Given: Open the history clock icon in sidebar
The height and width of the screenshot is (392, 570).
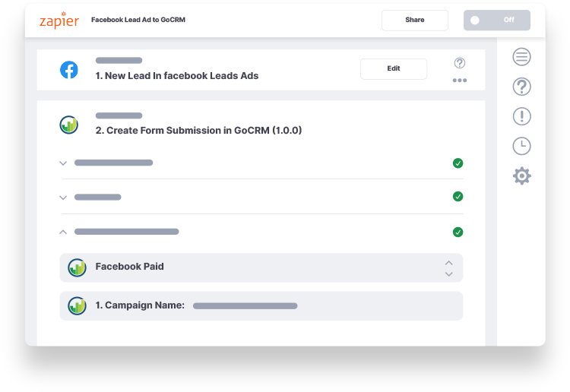Looking at the screenshot, I should tap(521, 147).
